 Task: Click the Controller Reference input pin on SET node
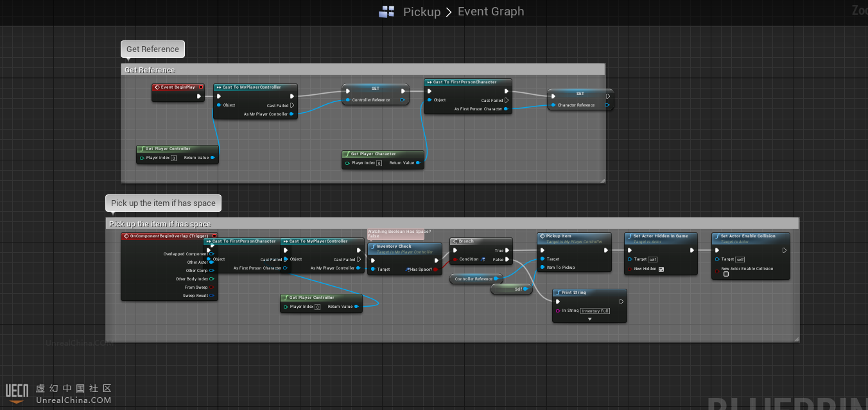click(x=349, y=100)
